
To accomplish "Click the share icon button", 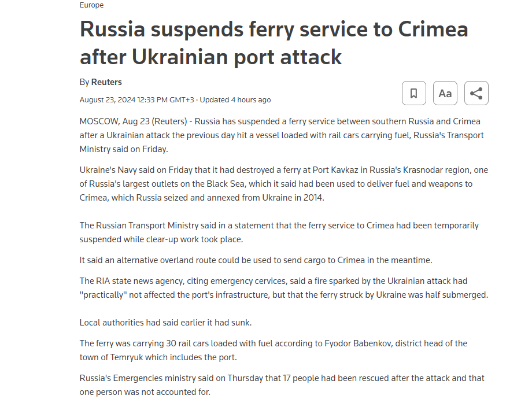I will click(x=476, y=93).
